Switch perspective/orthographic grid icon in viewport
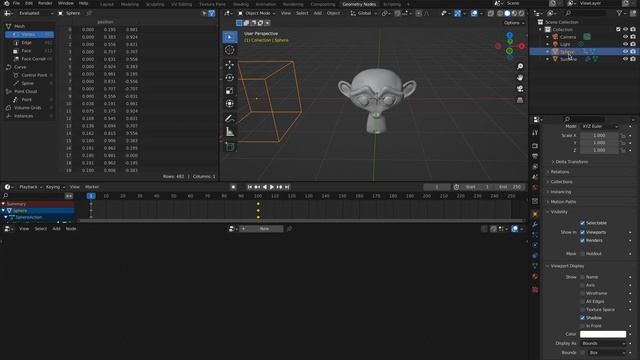The width and height of the screenshot is (640, 360). pyautogui.click(x=520, y=100)
